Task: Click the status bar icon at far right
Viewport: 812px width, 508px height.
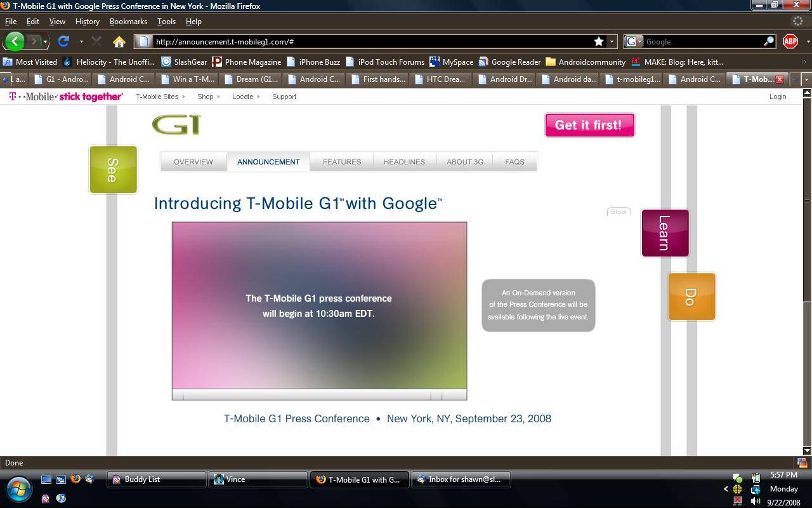Action: 802,463
